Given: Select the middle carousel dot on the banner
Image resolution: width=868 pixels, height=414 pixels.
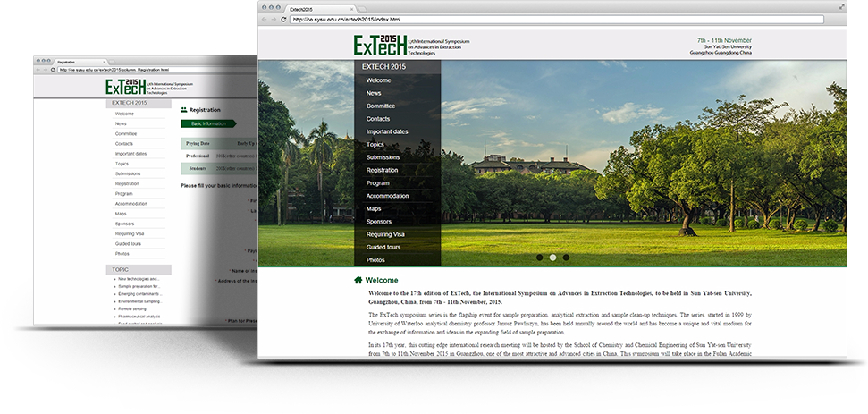Looking at the screenshot, I should [x=552, y=258].
